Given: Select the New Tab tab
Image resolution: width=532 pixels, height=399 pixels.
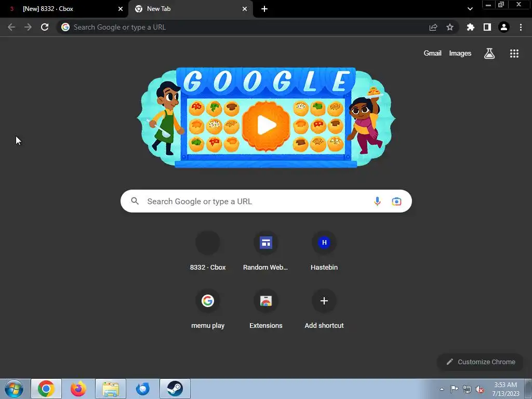Looking at the screenshot, I should click(190, 9).
